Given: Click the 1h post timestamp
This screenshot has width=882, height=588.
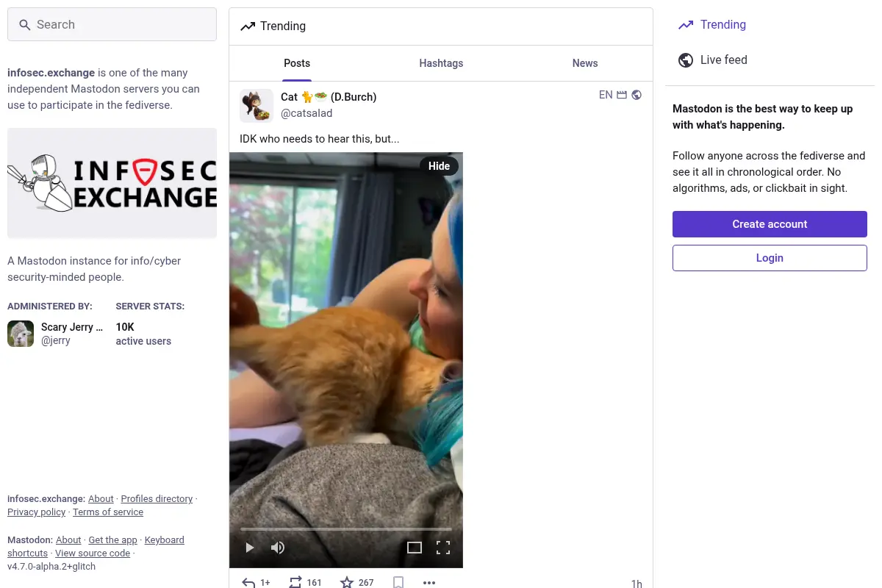Looking at the screenshot, I should click(637, 584).
